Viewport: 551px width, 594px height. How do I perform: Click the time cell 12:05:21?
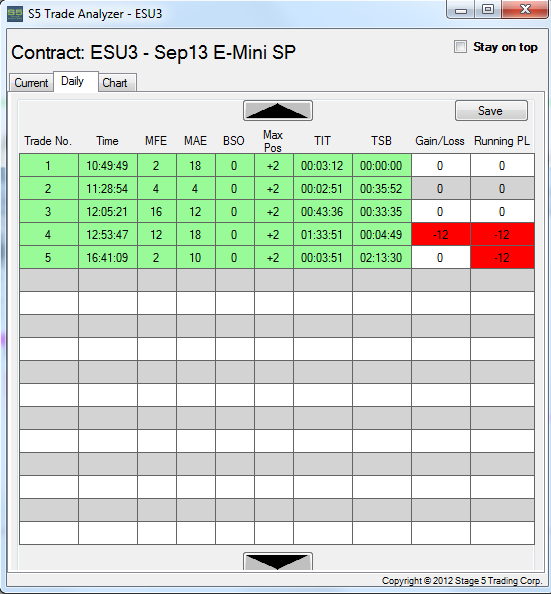tap(108, 211)
